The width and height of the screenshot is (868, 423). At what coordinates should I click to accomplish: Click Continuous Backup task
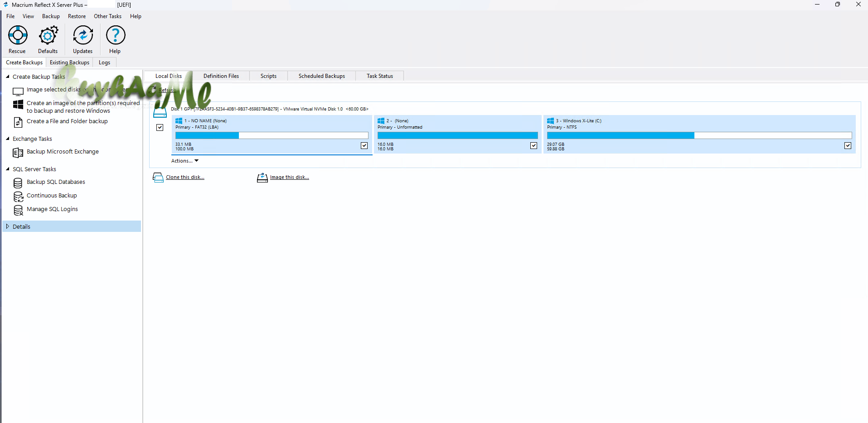tap(52, 196)
